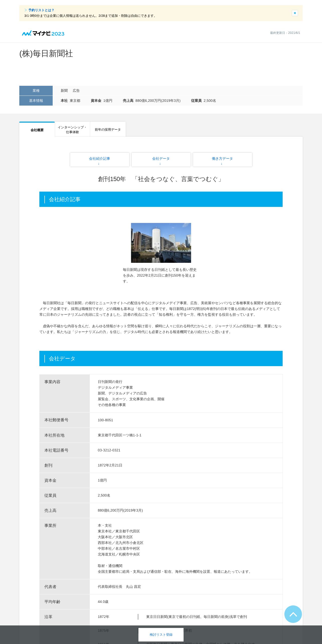Click the 検討リスト登録 button
This screenshot has height=644, width=322.
point(161,634)
